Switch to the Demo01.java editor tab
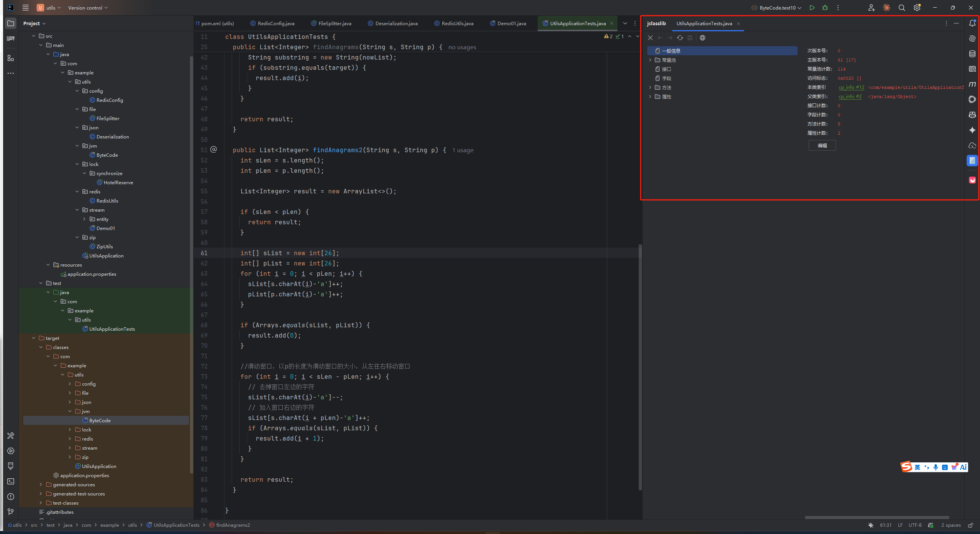The height and width of the screenshot is (534, 980). [508, 23]
